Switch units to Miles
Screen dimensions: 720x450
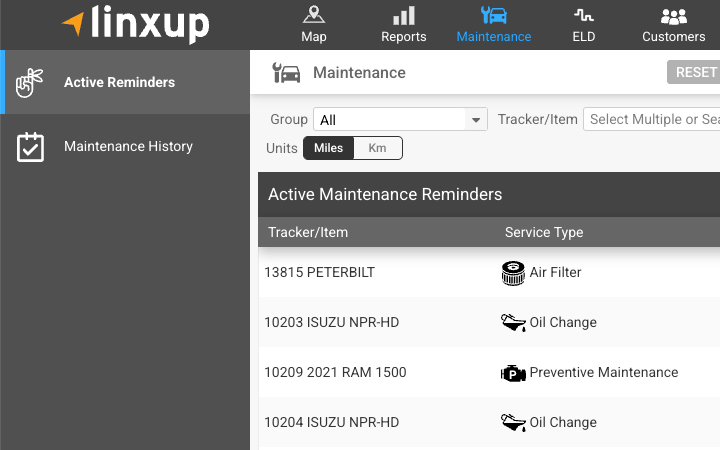328,148
